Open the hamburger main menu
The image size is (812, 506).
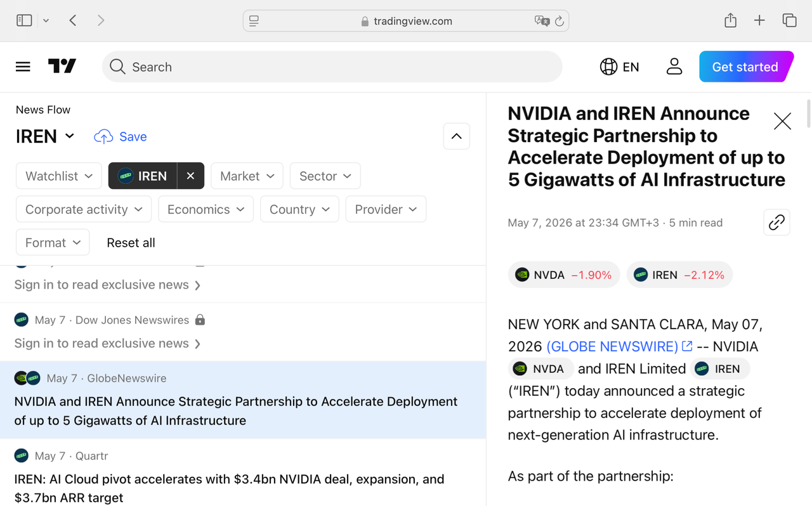(x=23, y=67)
